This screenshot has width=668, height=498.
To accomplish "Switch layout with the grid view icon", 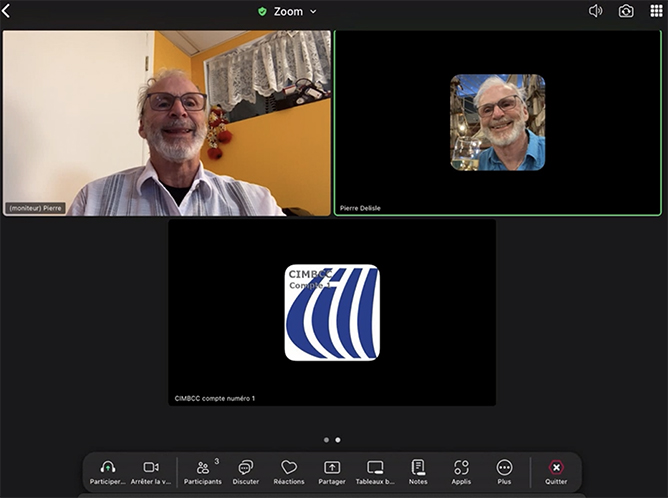I will 656,11.
